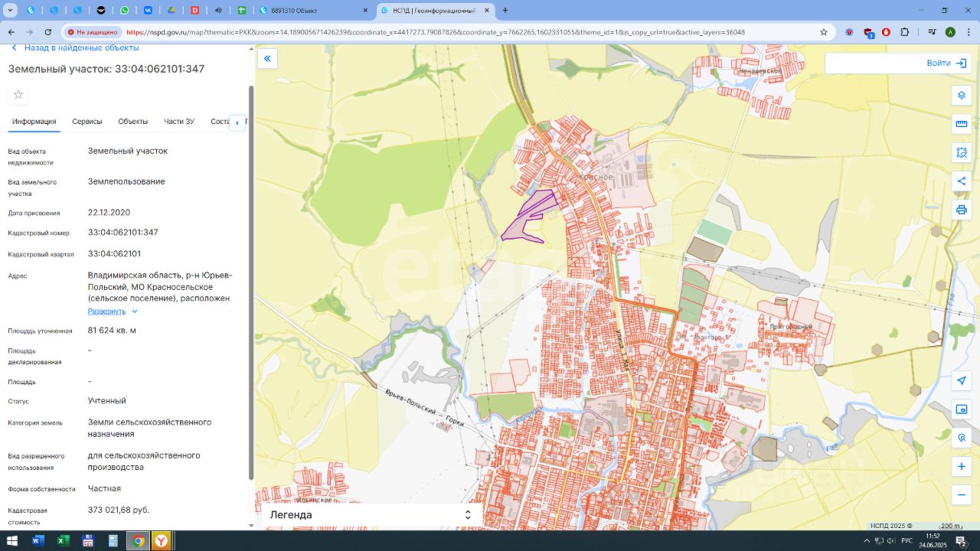Screen dimensions: 980x551
Task: Zoom out the map with minus
Action: coord(962,495)
